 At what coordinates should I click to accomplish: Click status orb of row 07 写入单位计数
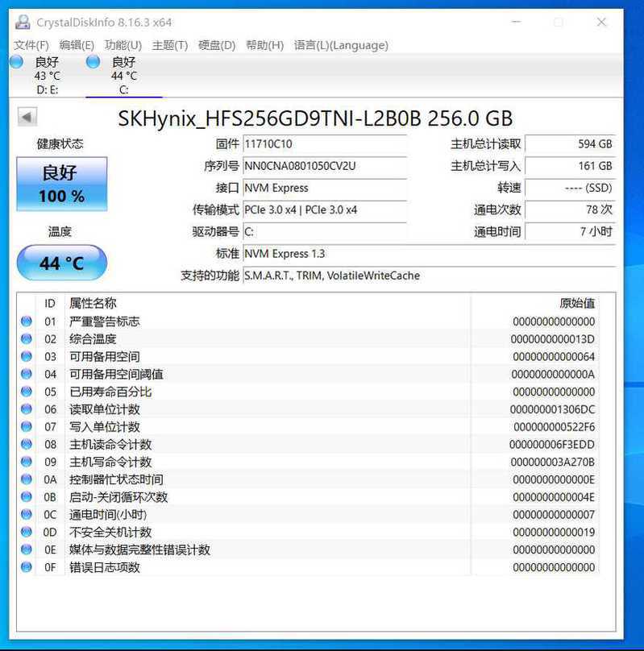pos(27,426)
